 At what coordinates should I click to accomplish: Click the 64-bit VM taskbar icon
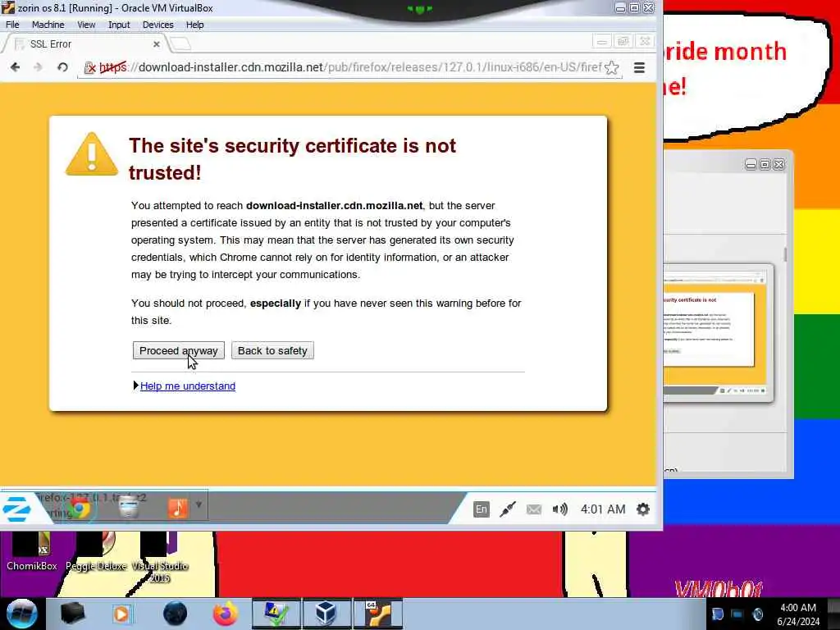coord(377,614)
